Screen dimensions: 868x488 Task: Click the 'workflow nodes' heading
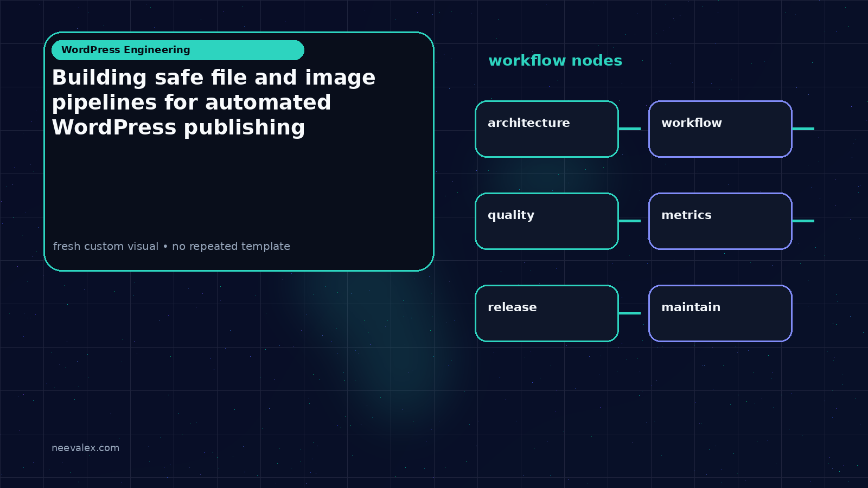point(555,61)
